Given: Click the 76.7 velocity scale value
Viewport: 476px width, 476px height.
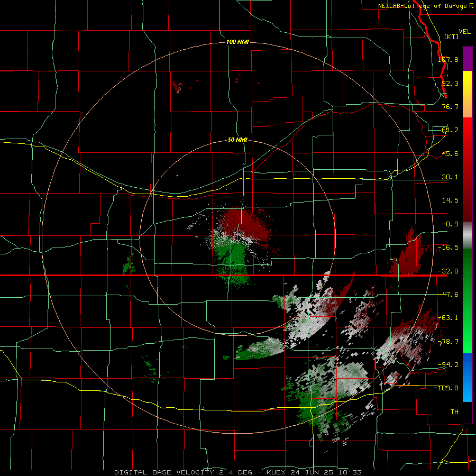Looking at the screenshot, I should [450, 106].
